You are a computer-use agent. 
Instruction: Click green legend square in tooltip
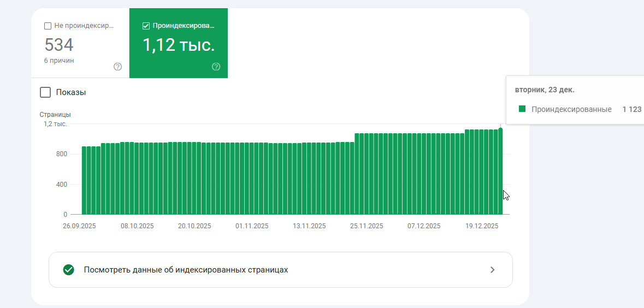click(x=522, y=109)
